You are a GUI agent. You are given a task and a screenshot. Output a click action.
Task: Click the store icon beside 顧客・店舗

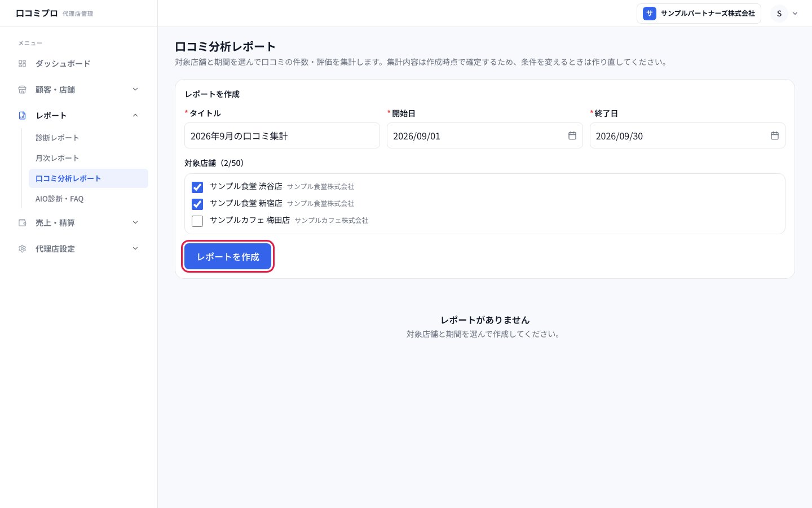pos(23,90)
